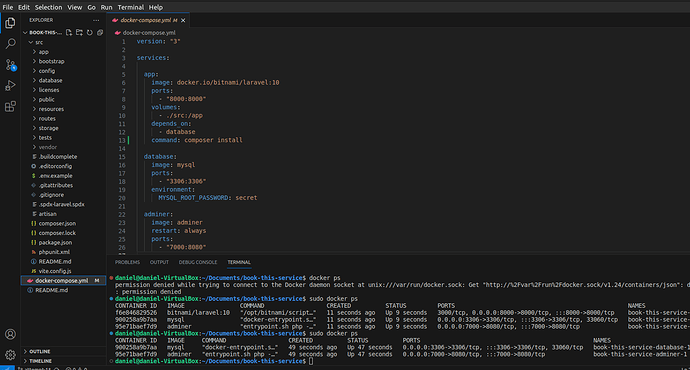
Task: Expand the config folder
Action: tap(64, 71)
